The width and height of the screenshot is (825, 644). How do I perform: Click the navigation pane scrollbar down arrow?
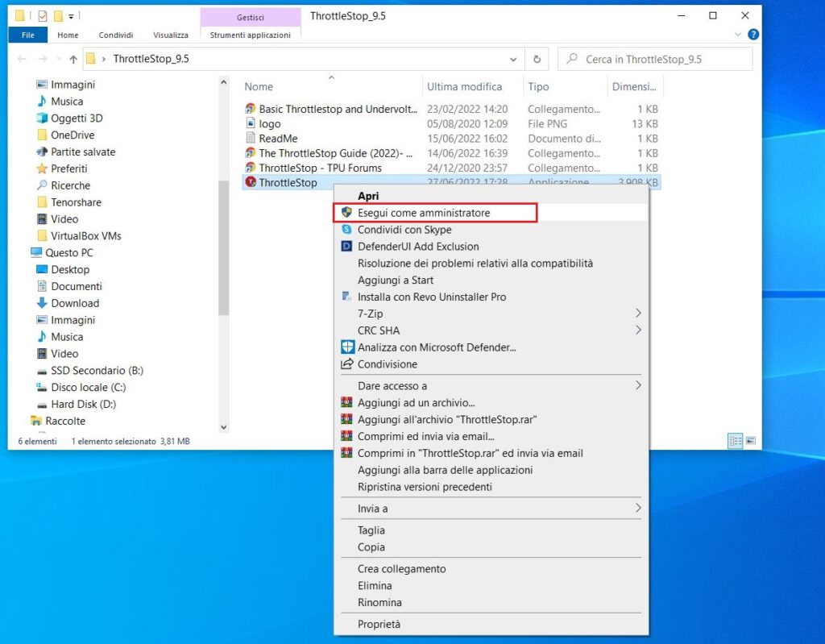click(x=224, y=427)
